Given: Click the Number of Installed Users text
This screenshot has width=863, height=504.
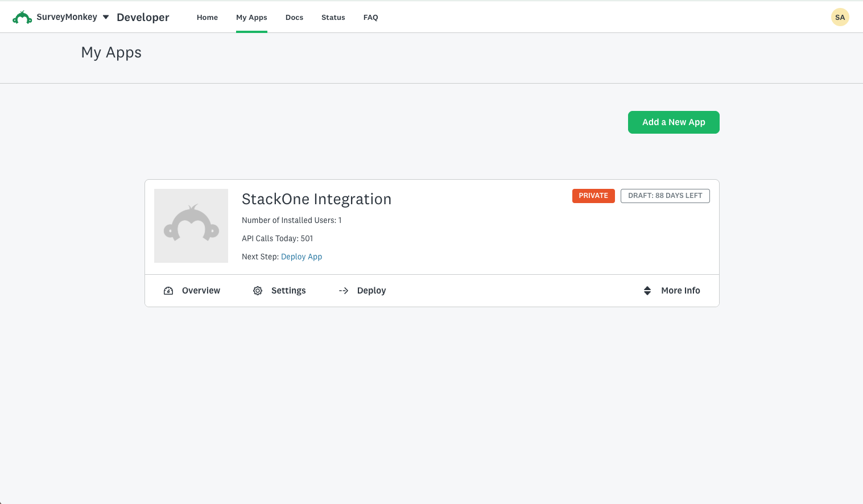Looking at the screenshot, I should pos(292,220).
